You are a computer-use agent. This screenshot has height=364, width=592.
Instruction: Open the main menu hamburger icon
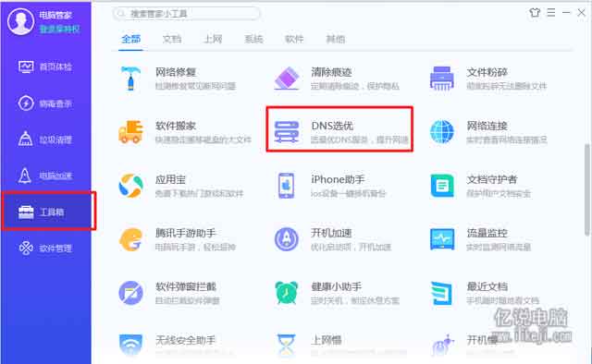tap(551, 12)
